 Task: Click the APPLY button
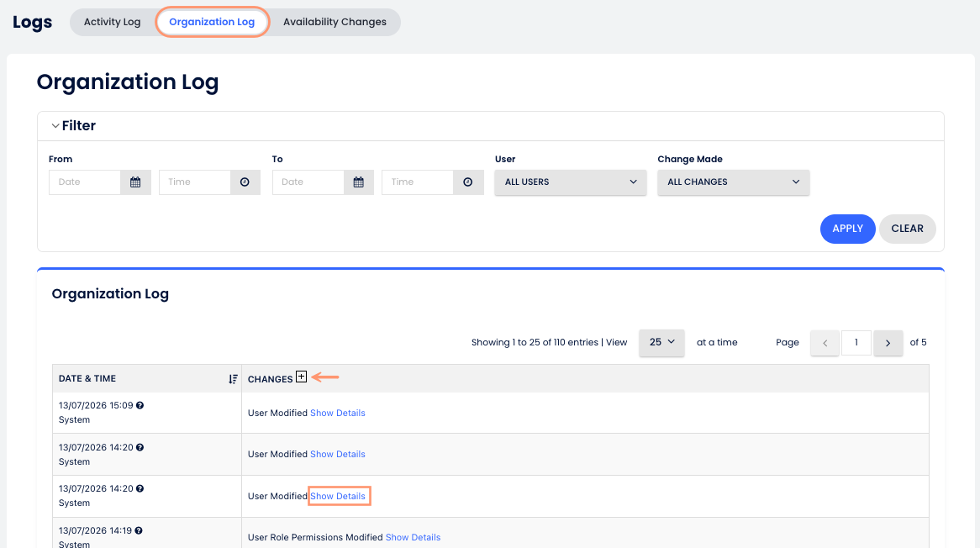coord(847,229)
